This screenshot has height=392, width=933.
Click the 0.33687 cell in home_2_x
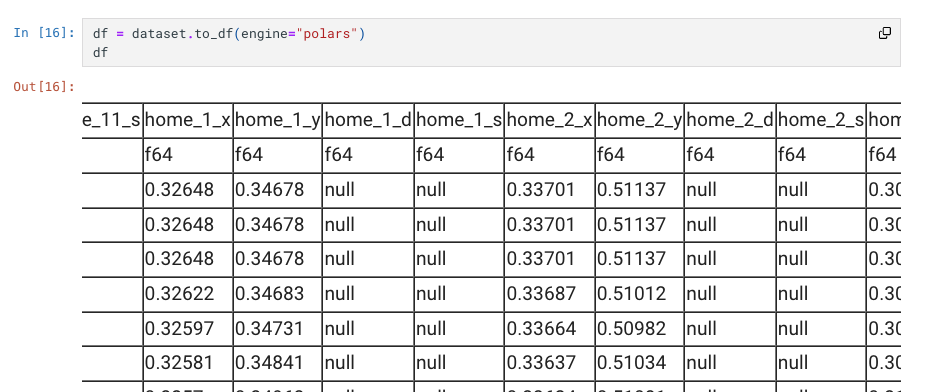(541, 294)
